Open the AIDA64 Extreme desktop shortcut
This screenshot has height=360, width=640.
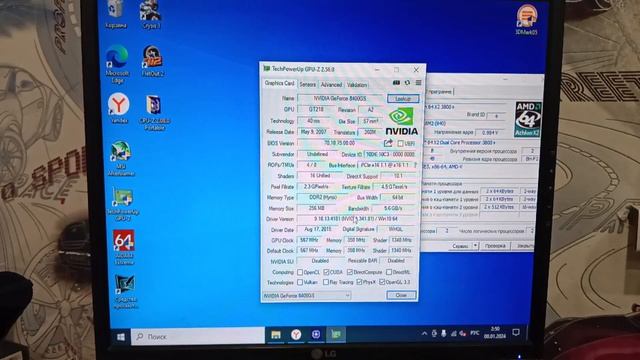click(x=124, y=247)
